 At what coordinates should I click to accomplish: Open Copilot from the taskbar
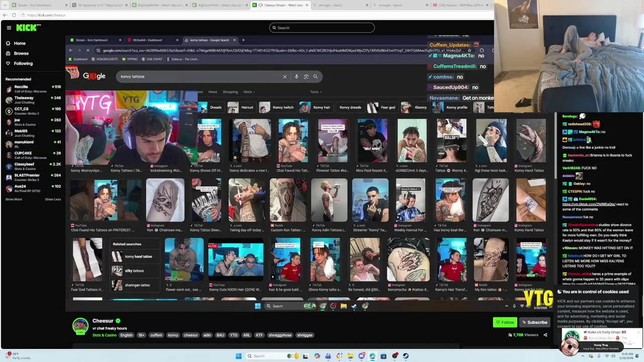[317, 356]
